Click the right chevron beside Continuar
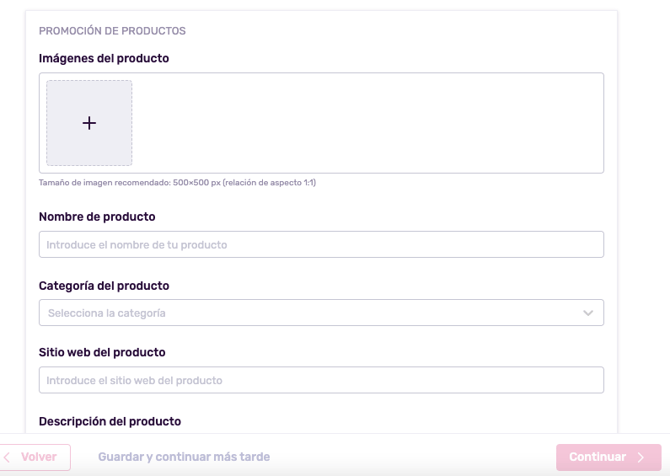 click(x=641, y=458)
